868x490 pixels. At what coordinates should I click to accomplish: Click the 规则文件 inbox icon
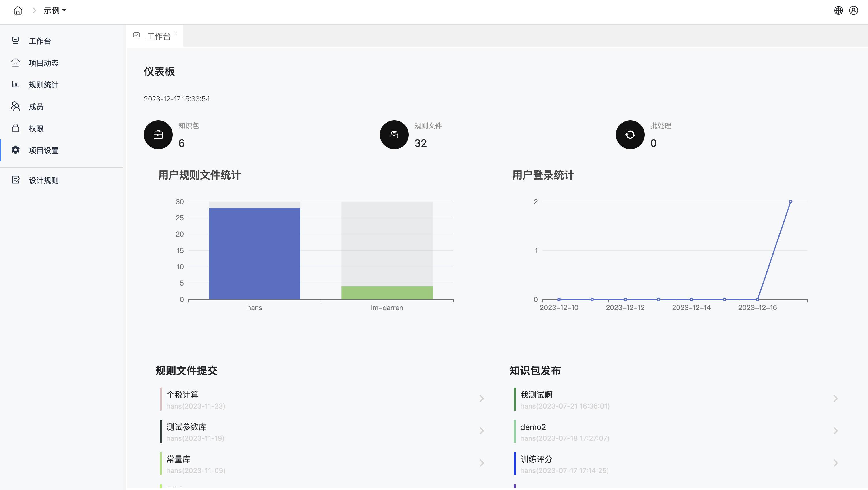[394, 135]
